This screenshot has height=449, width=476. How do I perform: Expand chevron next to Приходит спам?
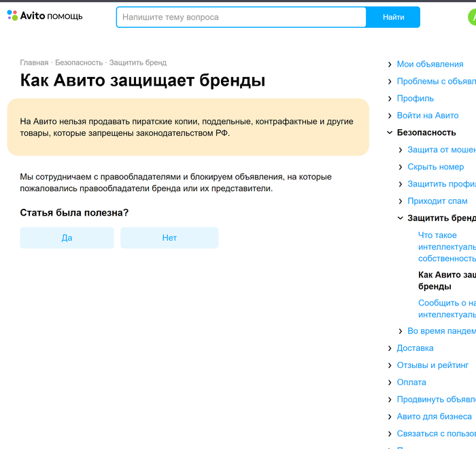click(401, 201)
